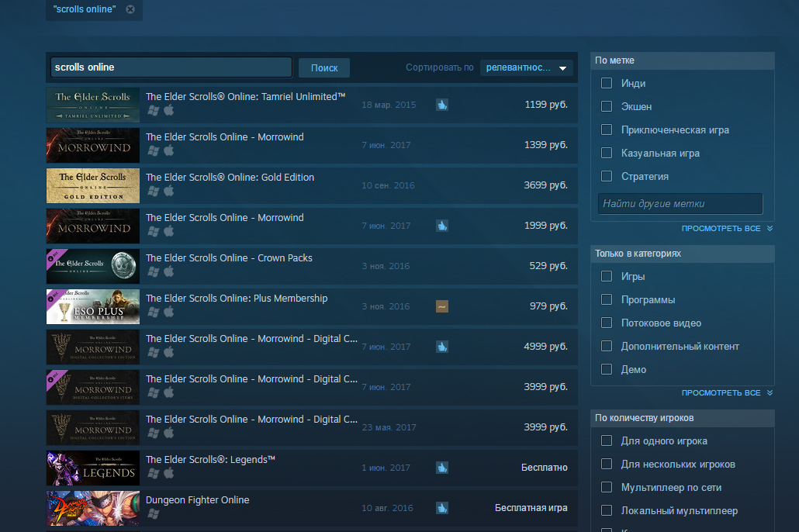Tick Мультиплеер по сети checkbox
This screenshot has height=532, width=799.
607,487
